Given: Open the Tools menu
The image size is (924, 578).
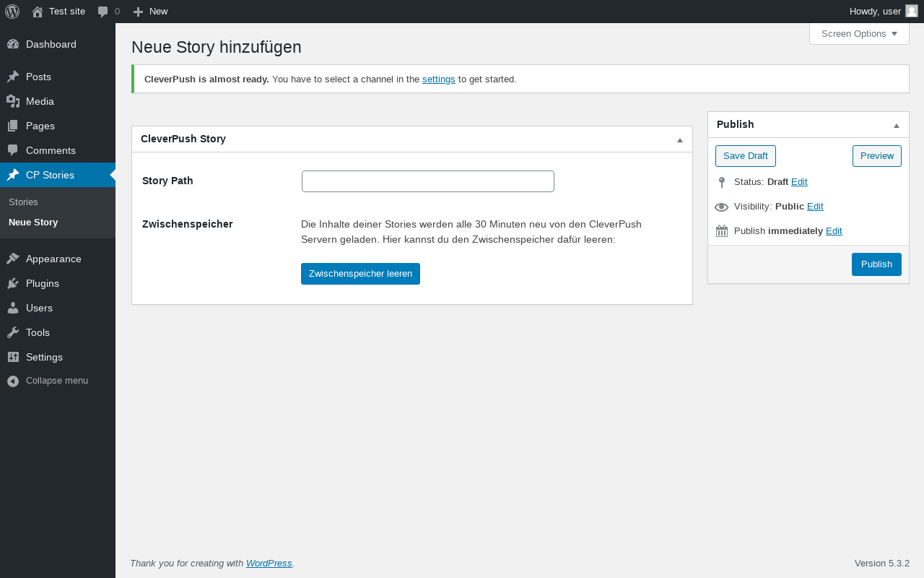Looking at the screenshot, I should (x=38, y=332).
